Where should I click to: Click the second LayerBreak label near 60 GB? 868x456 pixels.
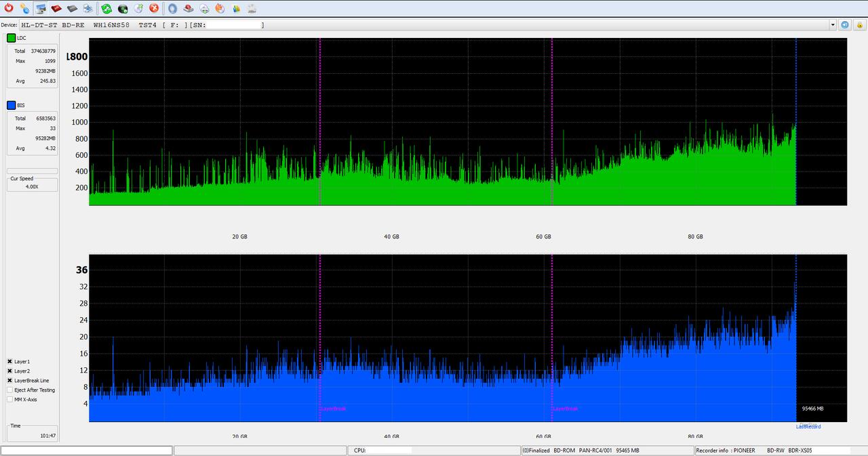(x=566, y=409)
